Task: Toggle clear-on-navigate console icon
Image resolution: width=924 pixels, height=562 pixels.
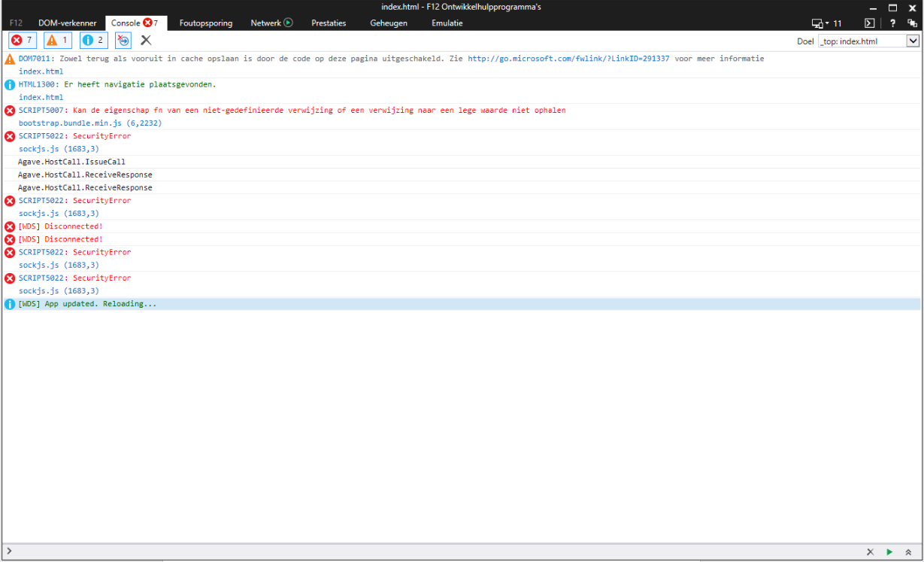Action: pos(123,41)
